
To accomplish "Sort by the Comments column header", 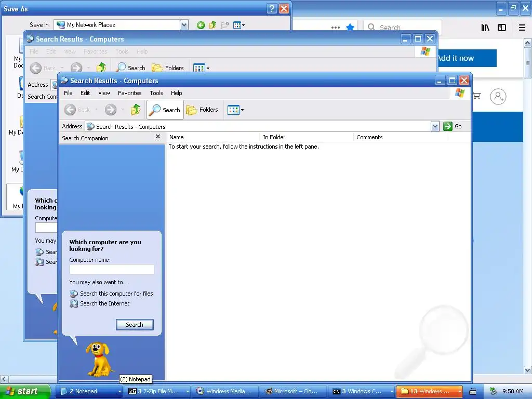I will tap(401, 137).
